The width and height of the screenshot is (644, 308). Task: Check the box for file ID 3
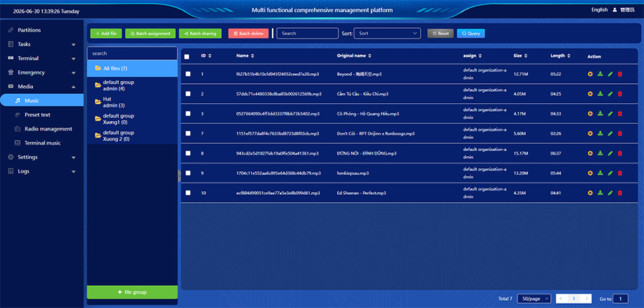pyautogui.click(x=187, y=113)
